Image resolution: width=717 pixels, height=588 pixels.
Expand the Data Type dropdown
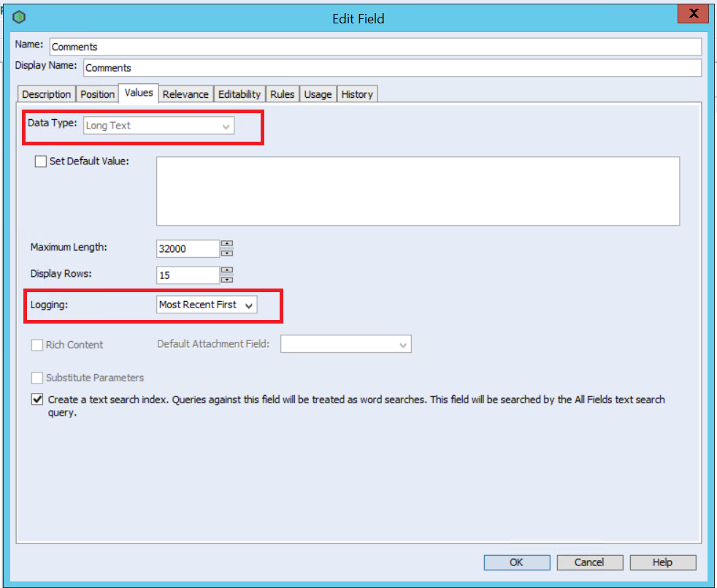159,126
